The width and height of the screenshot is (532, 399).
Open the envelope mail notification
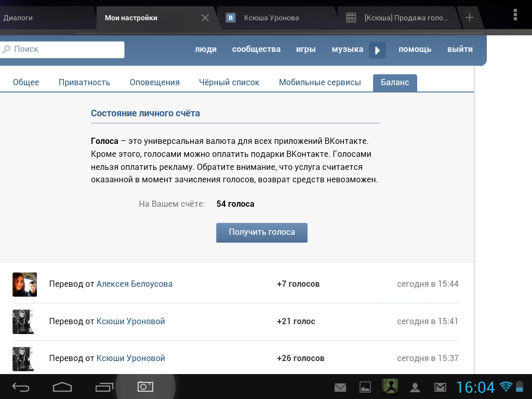[340, 388]
